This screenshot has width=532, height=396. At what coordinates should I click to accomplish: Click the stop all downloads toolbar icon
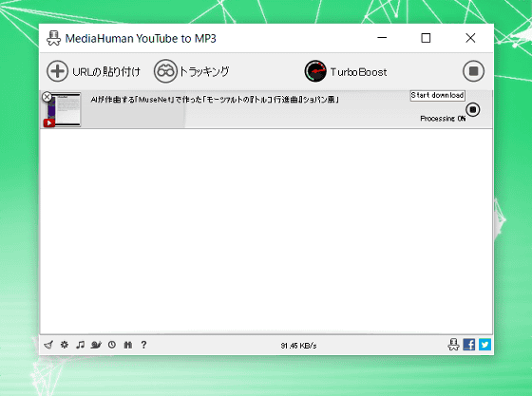[473, 71]
